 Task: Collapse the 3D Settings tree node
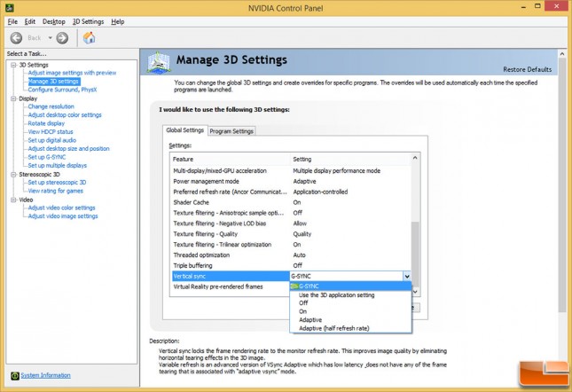click(13, 65)
